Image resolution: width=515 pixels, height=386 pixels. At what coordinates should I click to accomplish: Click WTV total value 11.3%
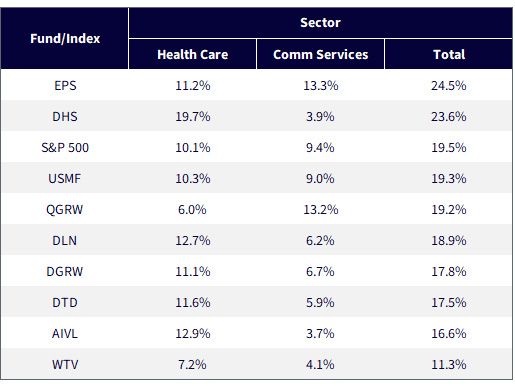449,365
